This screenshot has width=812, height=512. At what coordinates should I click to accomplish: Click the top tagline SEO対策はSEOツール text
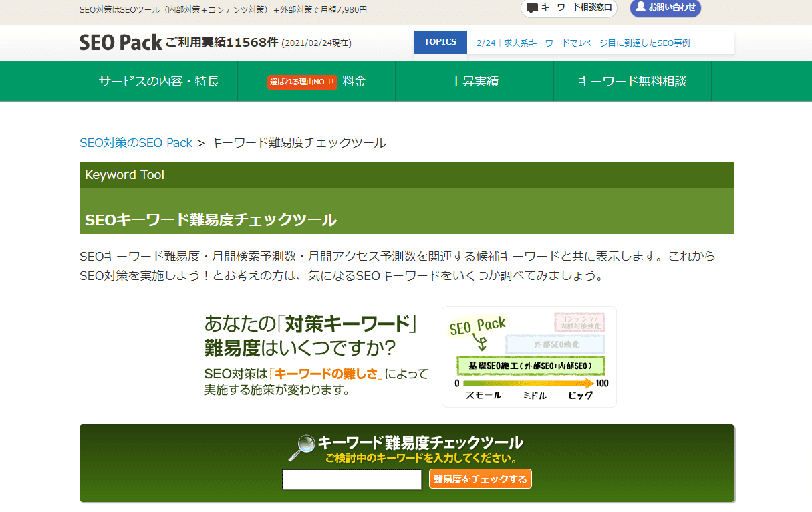click(x=223, y=10)
